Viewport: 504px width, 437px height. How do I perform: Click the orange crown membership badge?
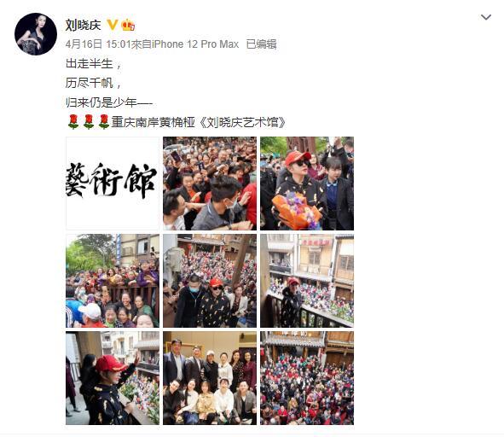(128, 25)
